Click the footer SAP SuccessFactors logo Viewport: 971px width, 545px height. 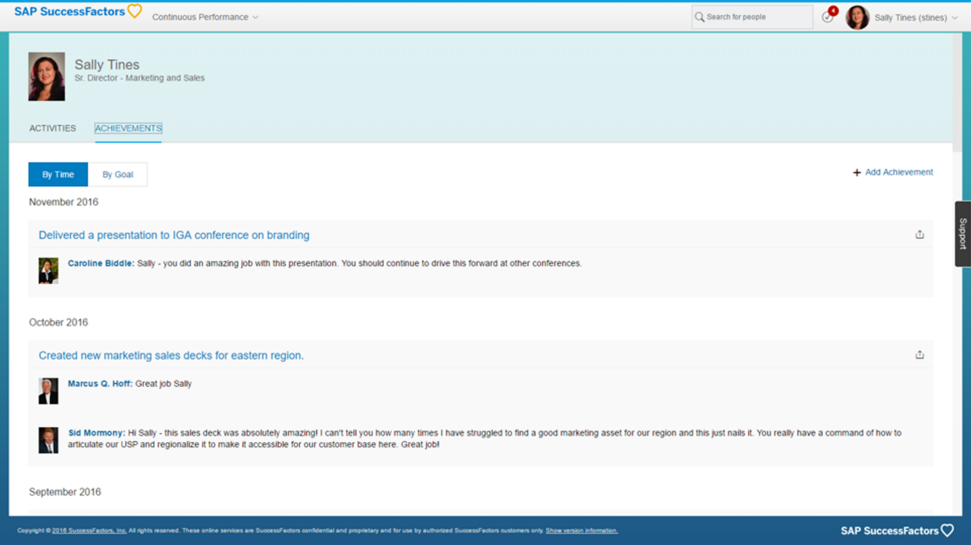pos(897,531)
